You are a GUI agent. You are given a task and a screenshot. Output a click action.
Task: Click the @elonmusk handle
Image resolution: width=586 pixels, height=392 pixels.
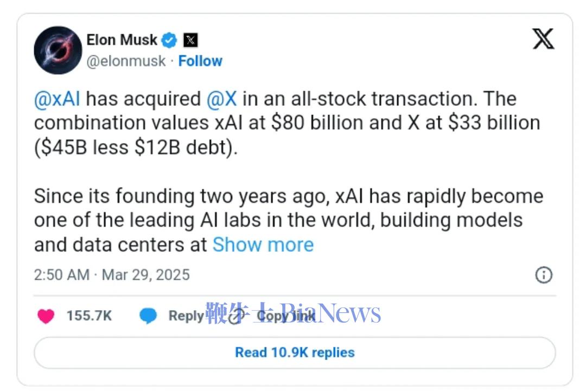[126, 61]
